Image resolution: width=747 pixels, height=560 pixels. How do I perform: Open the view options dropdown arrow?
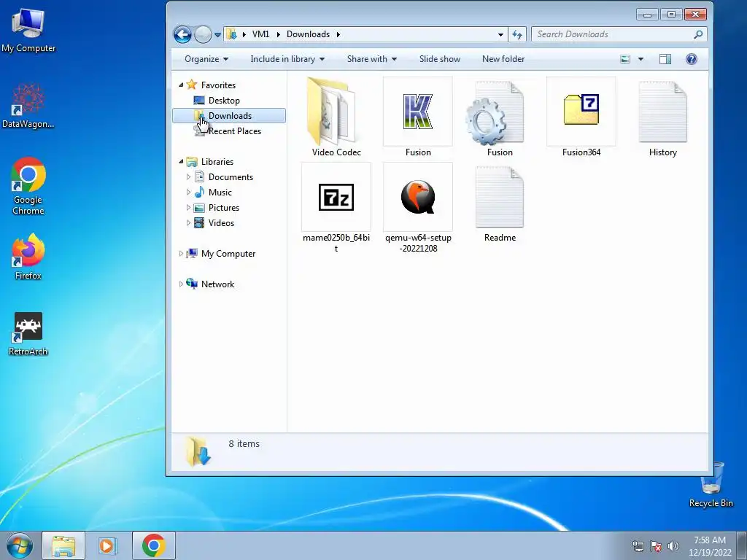[640, 59]
